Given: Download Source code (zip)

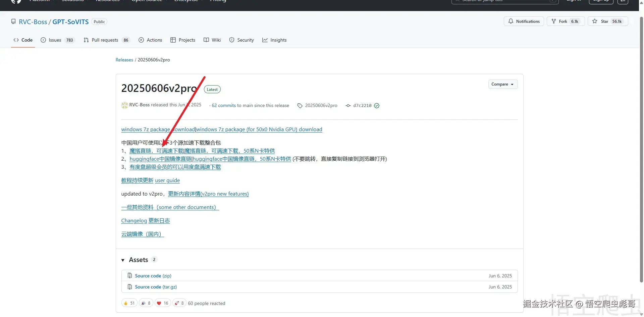Looking at the screenshot, I should pyautogui.click(x=153, y=276).
